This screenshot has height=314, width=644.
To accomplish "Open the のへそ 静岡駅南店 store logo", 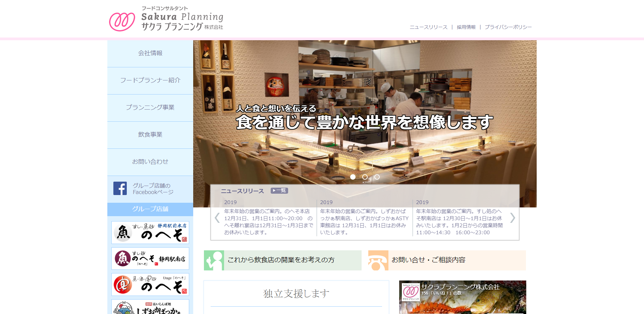I will coord(150,258).
